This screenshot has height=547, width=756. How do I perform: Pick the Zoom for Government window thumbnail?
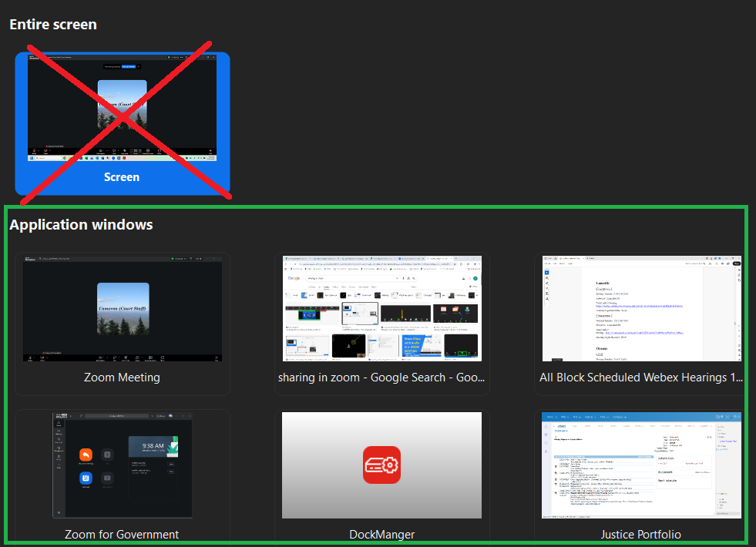tap(123, 465)
